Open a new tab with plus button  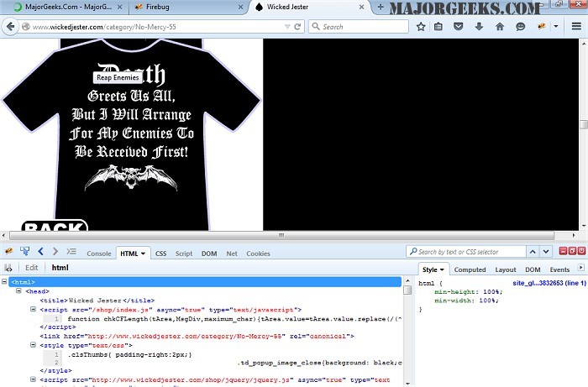pos(381,7)
